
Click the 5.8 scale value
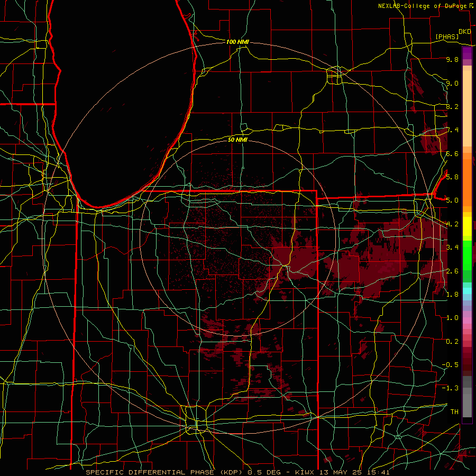[452, 177]
